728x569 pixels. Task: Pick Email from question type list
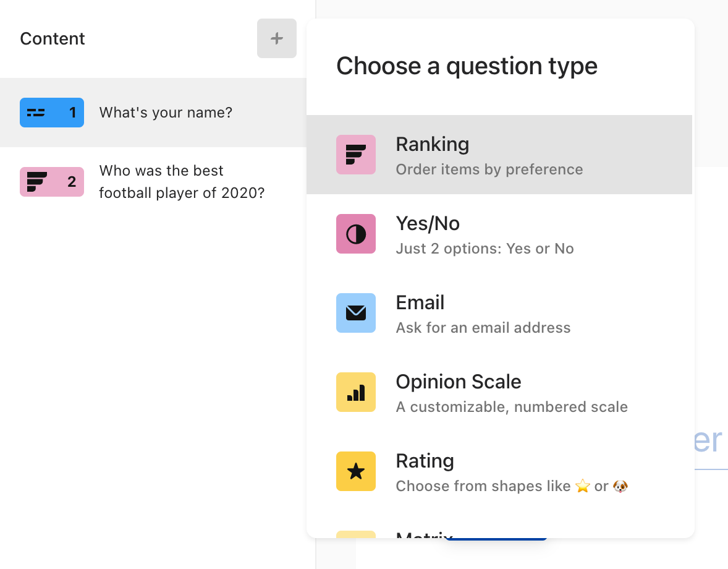(499, 312)
